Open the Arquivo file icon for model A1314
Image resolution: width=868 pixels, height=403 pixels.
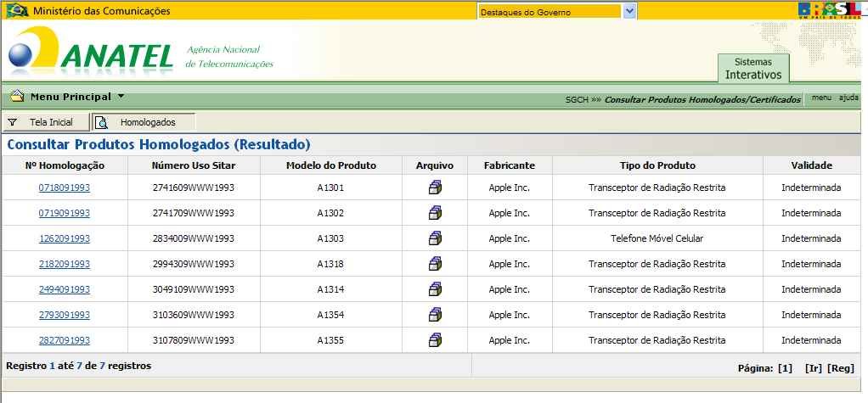(435, 289)
